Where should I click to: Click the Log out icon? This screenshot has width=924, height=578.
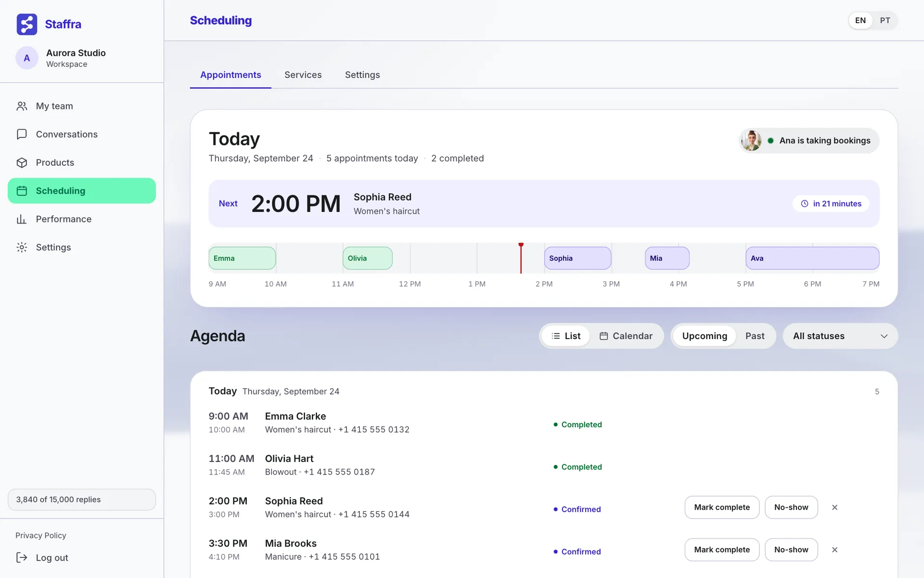pyautogui.click(x=22, y=557)
